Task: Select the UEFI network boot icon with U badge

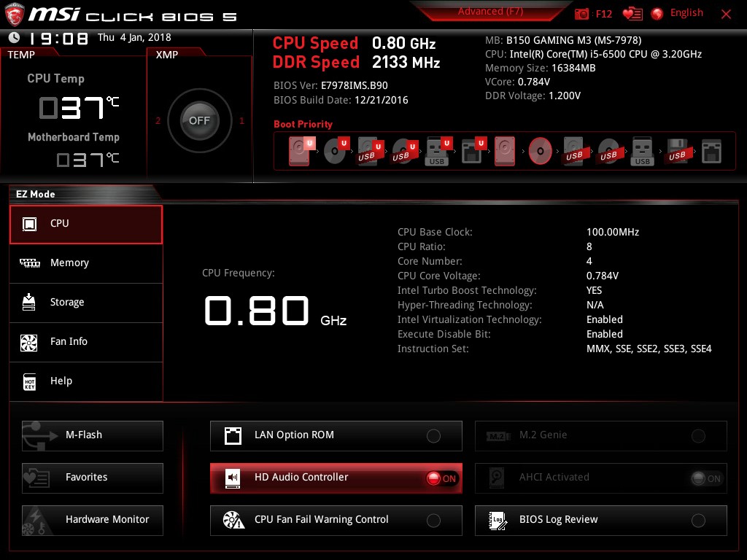Action: pos(473,151)
